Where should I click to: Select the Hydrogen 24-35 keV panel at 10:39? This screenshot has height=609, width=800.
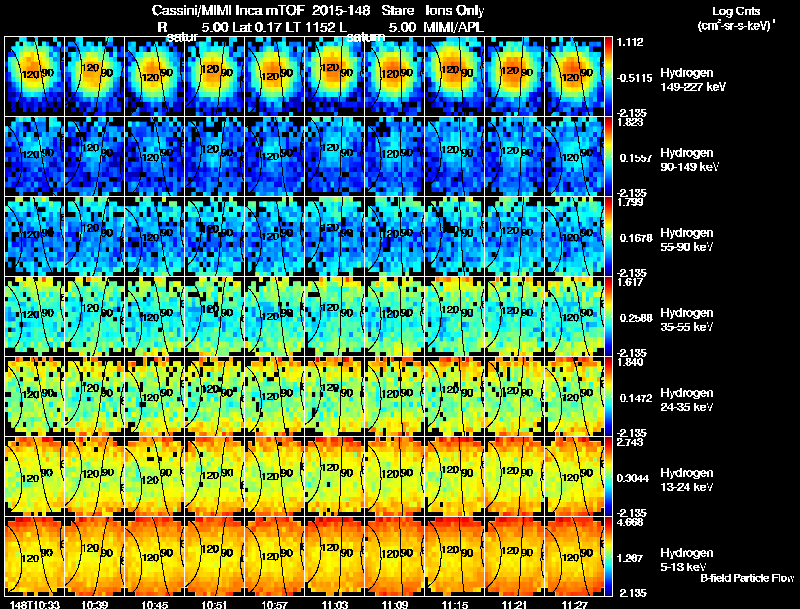94,396
